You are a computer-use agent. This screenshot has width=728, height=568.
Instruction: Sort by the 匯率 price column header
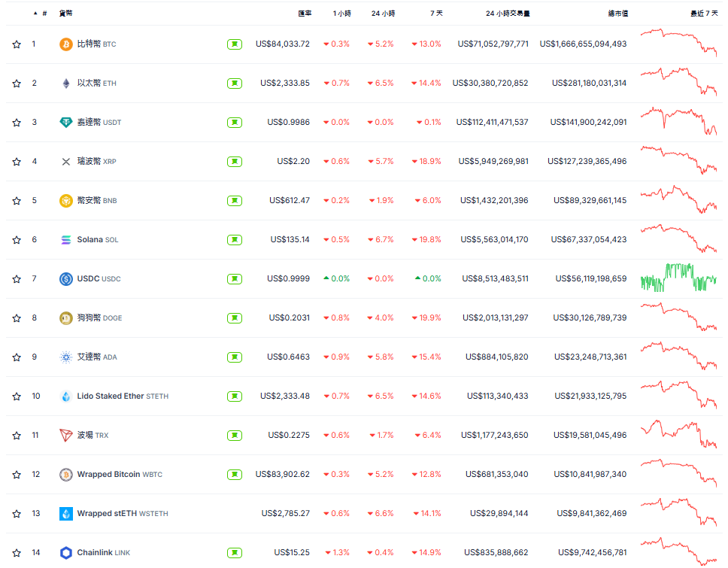(305, 14)
